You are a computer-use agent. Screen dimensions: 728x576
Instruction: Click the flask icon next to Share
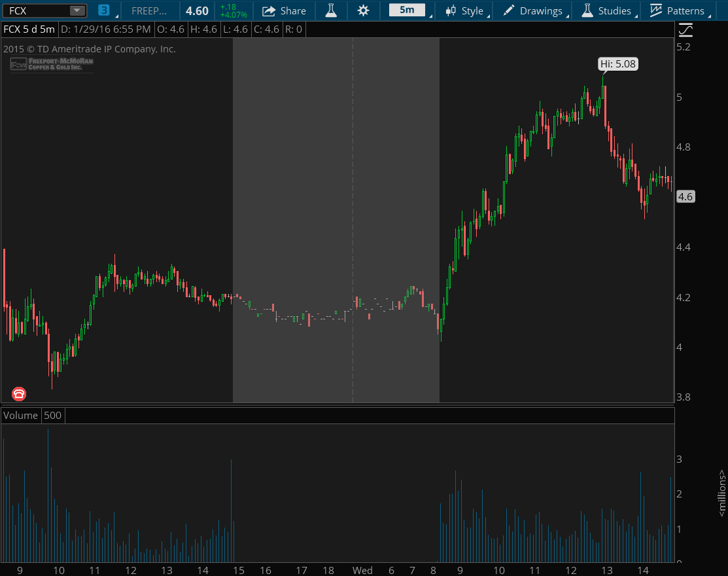coord(332,10)
